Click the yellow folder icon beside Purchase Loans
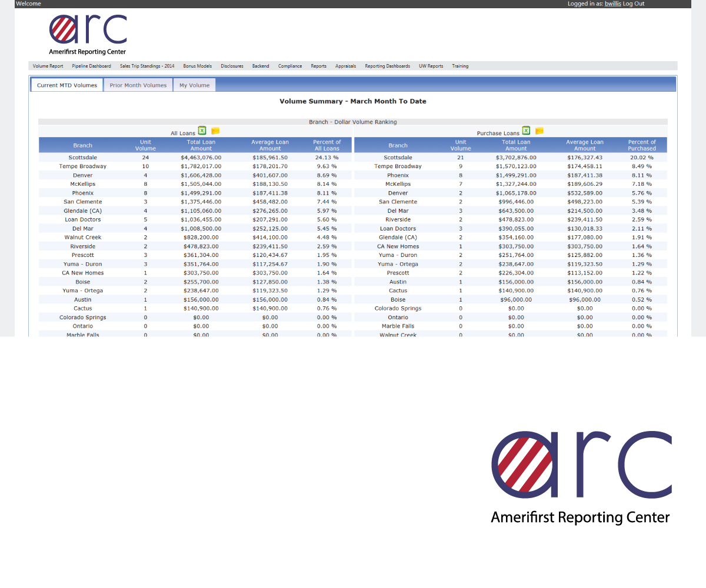The height and width of the screenshot is (588, 706). click(539, 131)
